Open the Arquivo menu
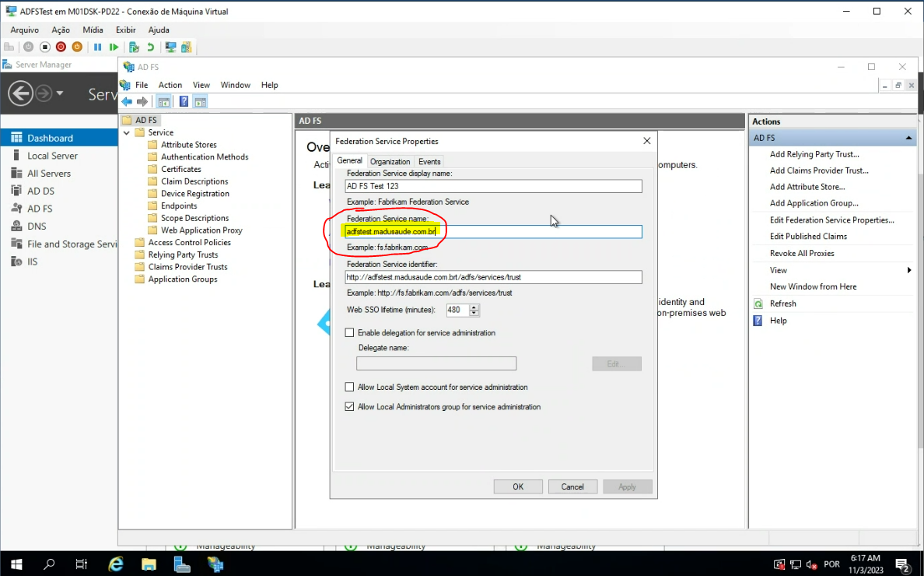Image resolution: width=924 pixels, height=576 pixels. tap(25, 30)
